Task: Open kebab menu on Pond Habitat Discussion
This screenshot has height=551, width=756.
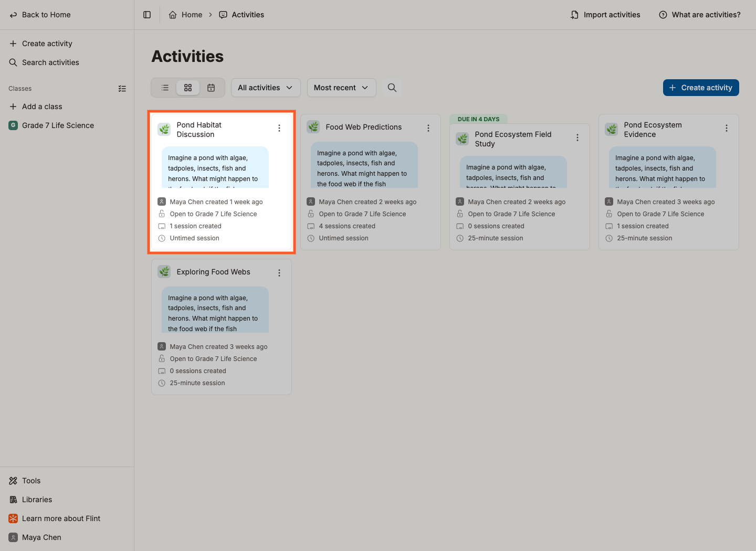Action: [279, 128]
